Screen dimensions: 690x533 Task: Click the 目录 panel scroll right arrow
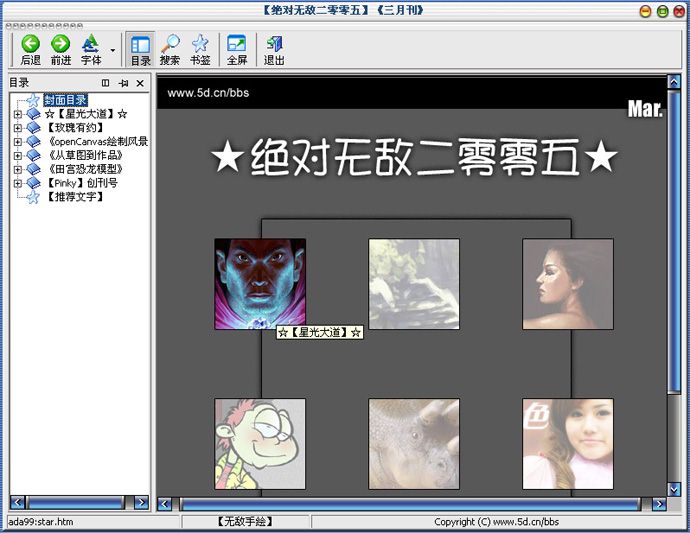pos(141,503)
